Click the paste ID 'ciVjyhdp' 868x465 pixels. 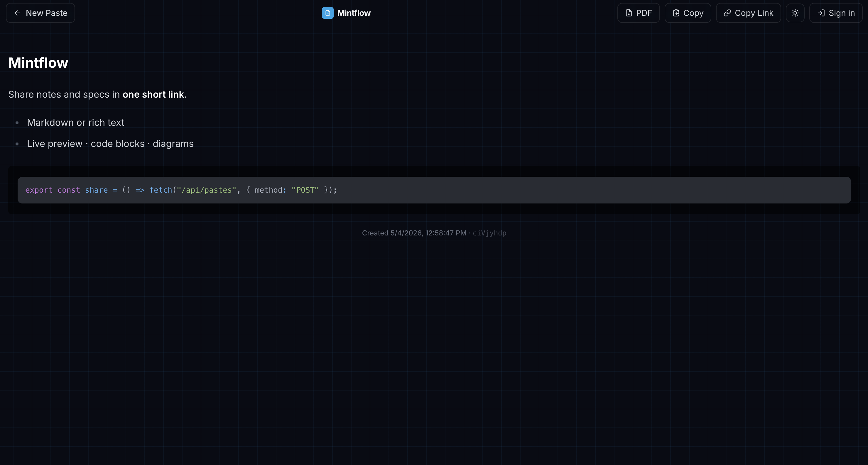489,233
